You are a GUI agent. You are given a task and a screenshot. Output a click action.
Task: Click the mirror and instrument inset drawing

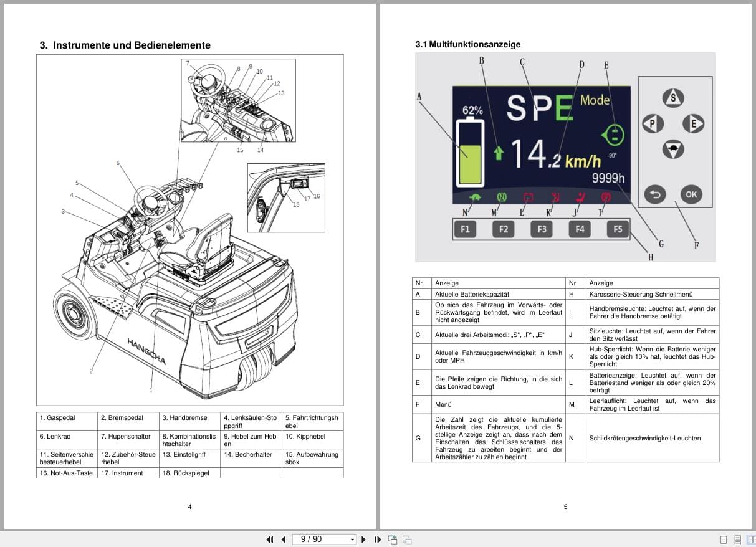click(286, 197)
